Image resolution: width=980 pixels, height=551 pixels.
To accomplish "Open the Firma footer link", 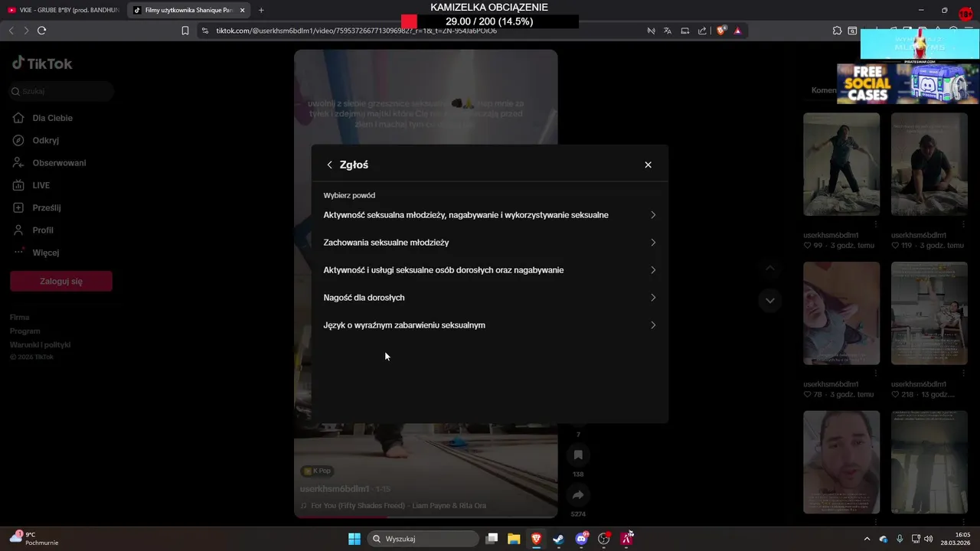I will [20, 317].
